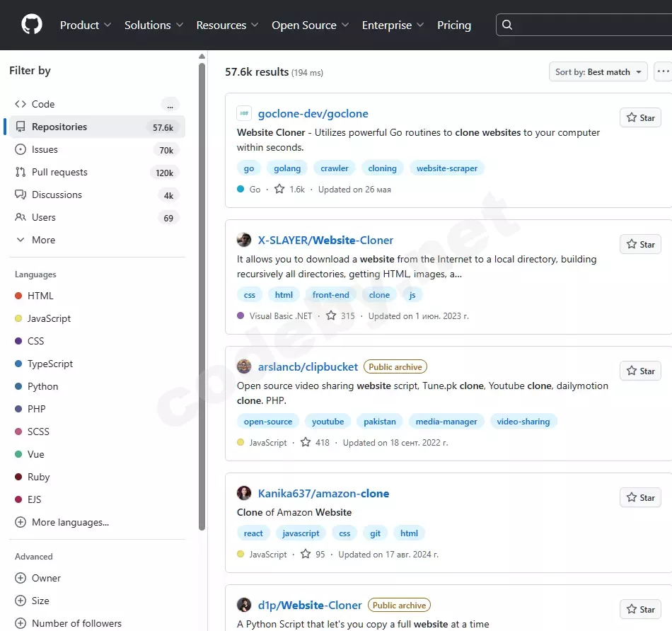Click the search magnifier icon
The height and width of the screenshot is (631, 672).
coord(507,25)
